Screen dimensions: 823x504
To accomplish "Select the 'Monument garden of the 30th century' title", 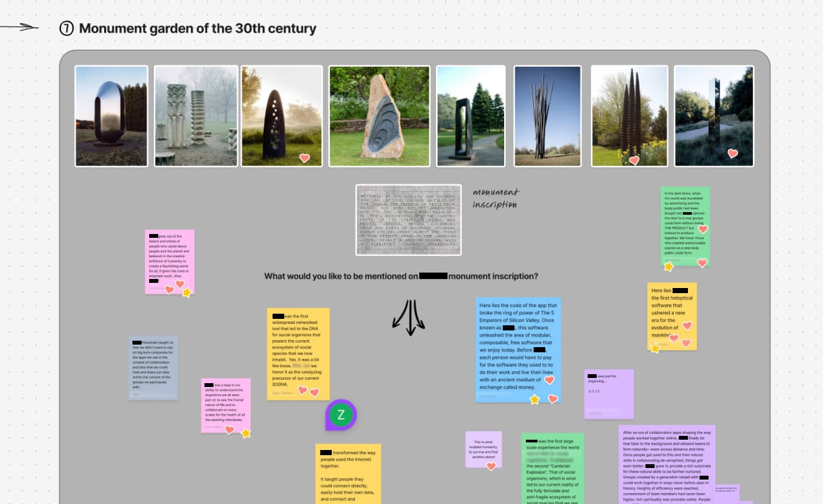I will (x=198, y=28).
